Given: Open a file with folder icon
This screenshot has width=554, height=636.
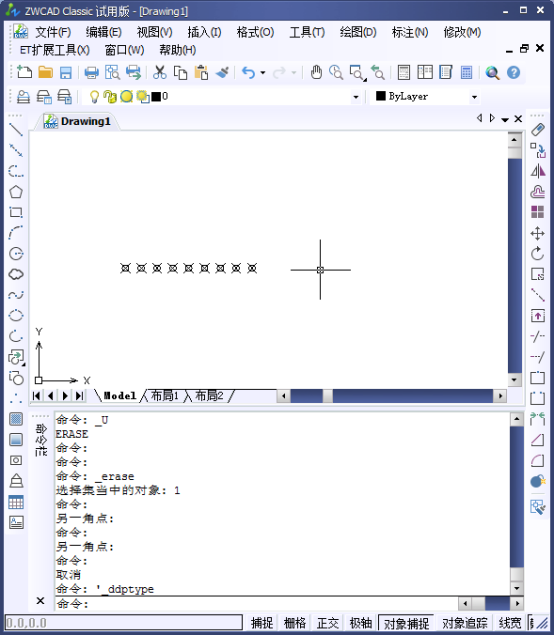Looking at the screenshot, I should coord(45,73).
